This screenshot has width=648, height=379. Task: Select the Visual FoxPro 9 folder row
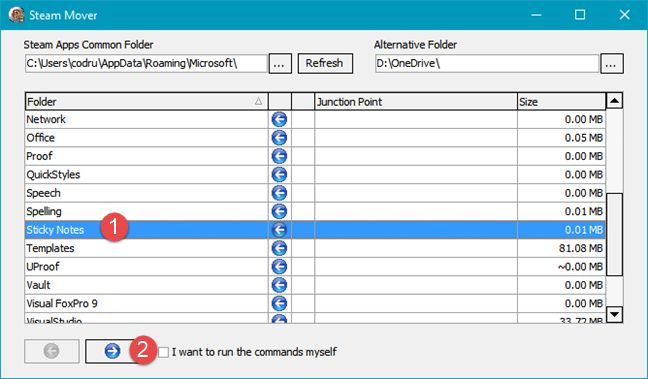[x=315, y=303]
